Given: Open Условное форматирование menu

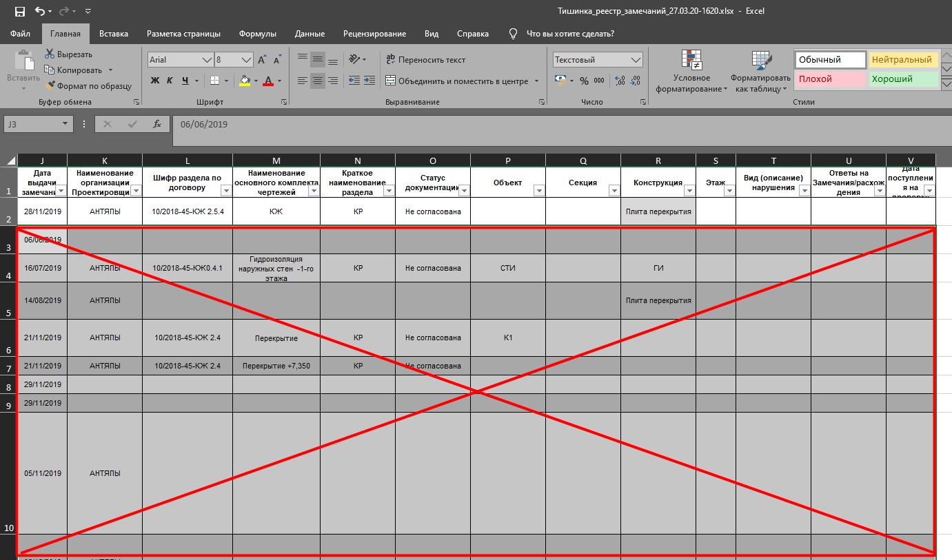Looking at the screenshot, I should pyautogui.click(x=691, y=72).
